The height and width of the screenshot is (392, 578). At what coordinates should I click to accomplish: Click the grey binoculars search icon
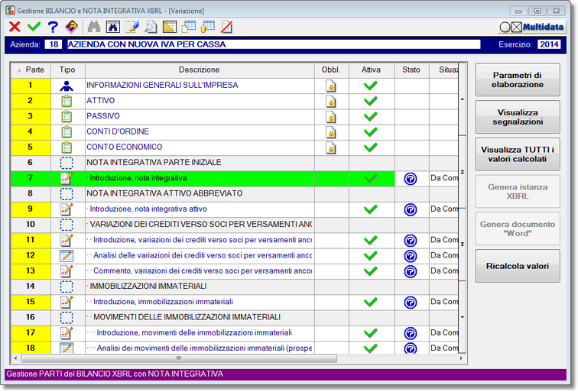[94, 27]
